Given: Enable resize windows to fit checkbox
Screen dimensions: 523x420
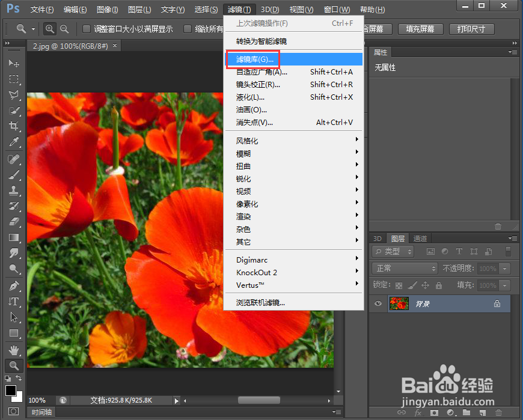Looking at the screenshot, I should click(87, 29).
